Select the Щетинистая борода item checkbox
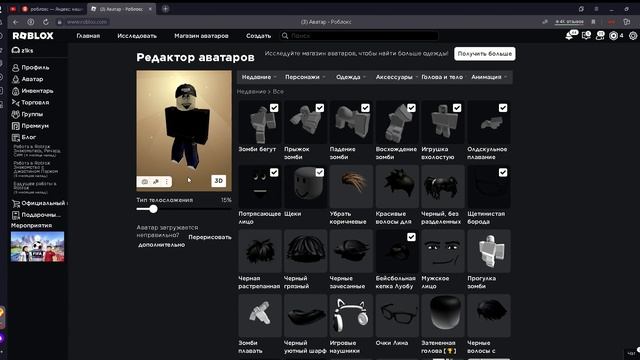 click(x=503, y=172)
